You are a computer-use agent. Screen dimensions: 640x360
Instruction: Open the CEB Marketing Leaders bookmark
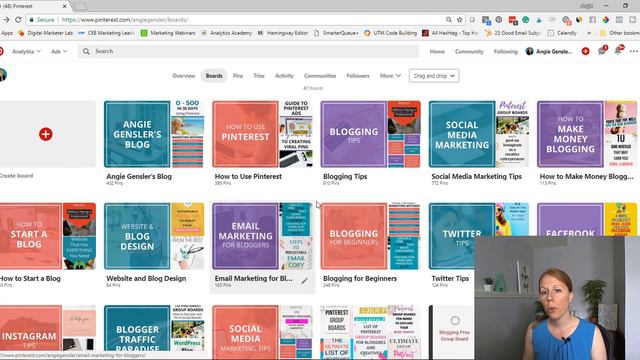tap(106, 33)
